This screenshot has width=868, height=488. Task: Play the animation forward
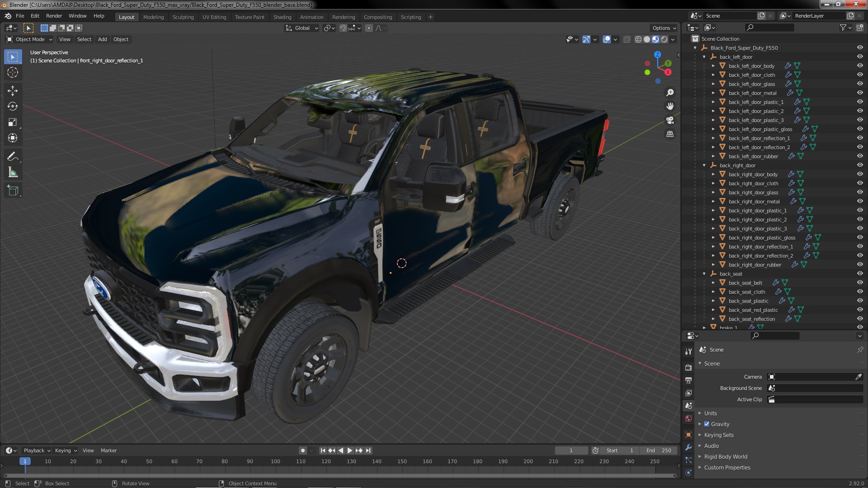[349, 450]
